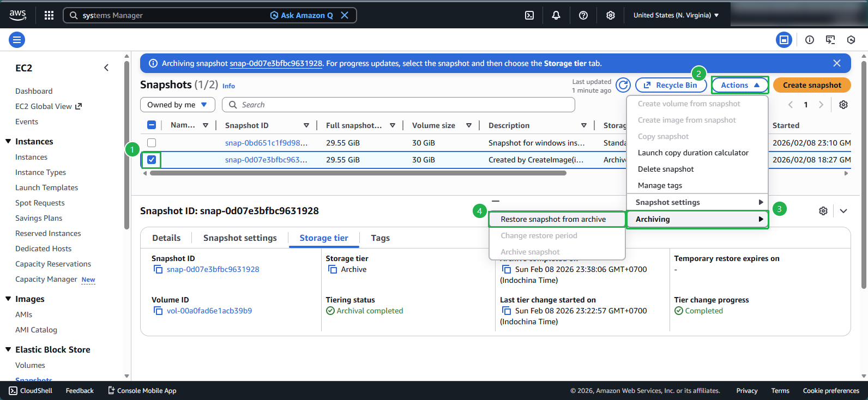This screenshot has height=400, width=868.
Task: Open the services grid menu
Action: tap(49, 15)
